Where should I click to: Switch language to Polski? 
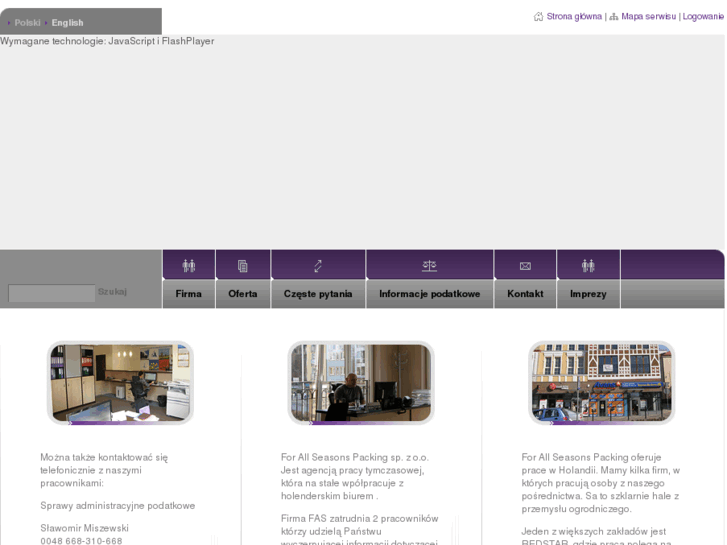tap(27, 23)
